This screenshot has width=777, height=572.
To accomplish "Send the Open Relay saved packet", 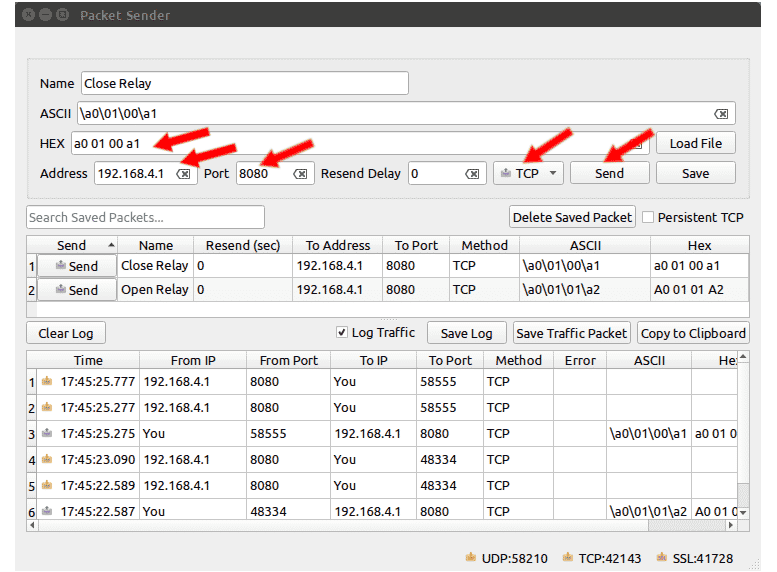I will point(77,290).
